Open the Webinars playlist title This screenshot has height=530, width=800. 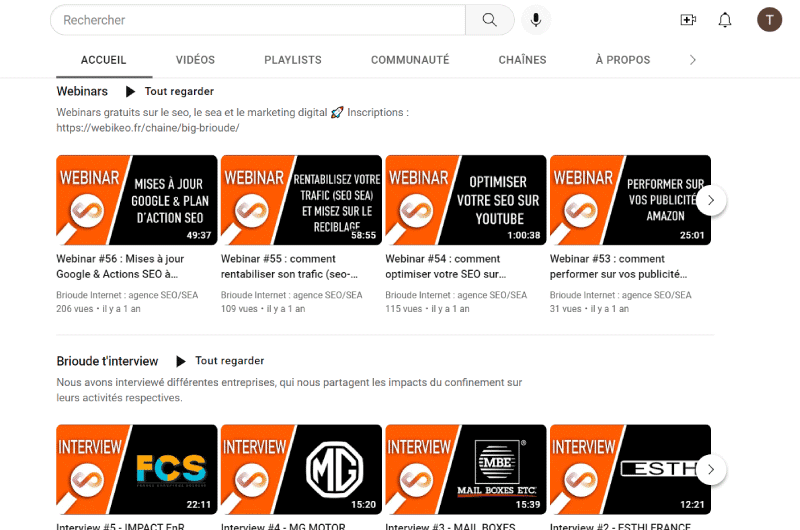[82, 91]
